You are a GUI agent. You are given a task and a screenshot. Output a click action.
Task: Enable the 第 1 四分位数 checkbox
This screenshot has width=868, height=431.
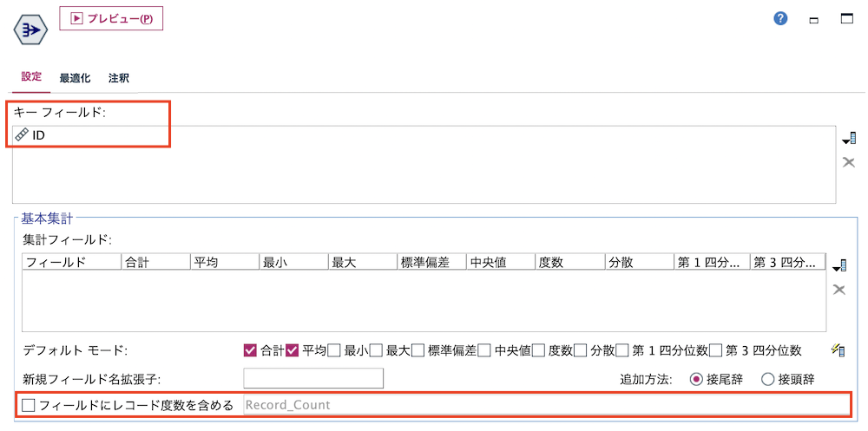pos(622,350)
